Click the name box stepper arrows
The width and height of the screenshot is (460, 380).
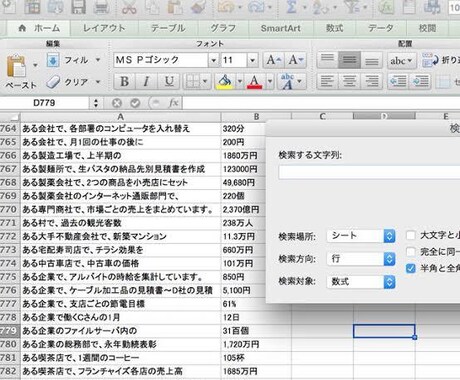pos(96,103)
